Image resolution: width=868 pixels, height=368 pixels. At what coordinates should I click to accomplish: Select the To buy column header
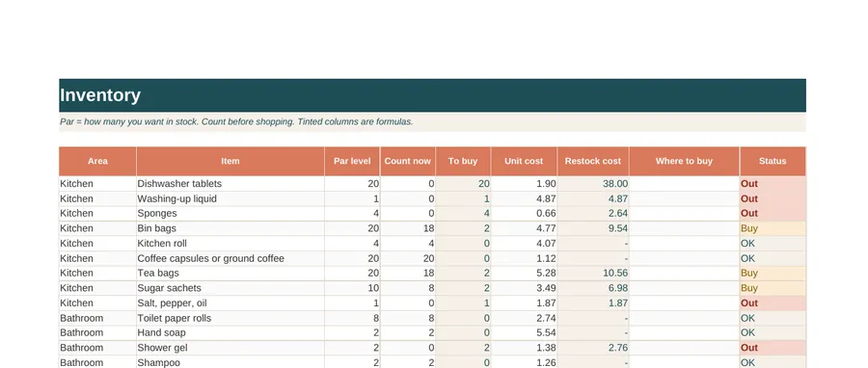pos(463,161)
